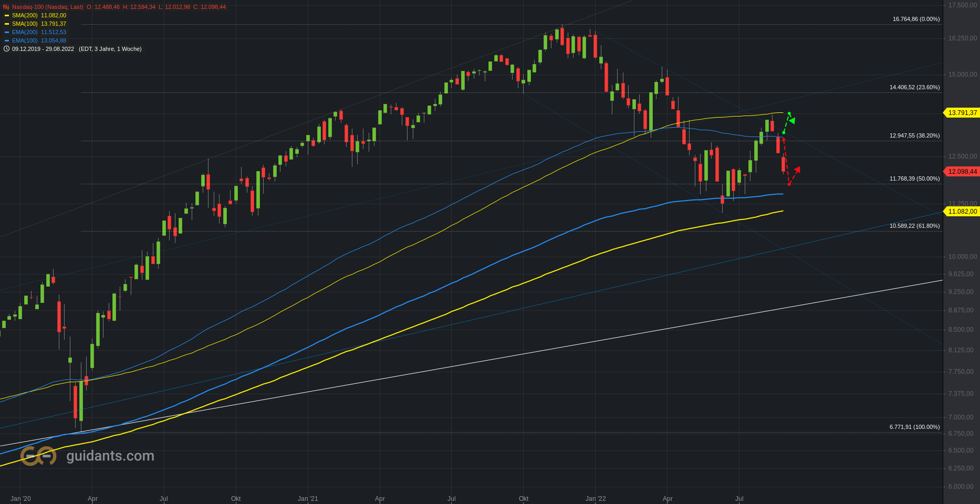Select the 6.771,91 (100.00%) Fibonacci label
The image size is (980, 504).
point(914,427)
